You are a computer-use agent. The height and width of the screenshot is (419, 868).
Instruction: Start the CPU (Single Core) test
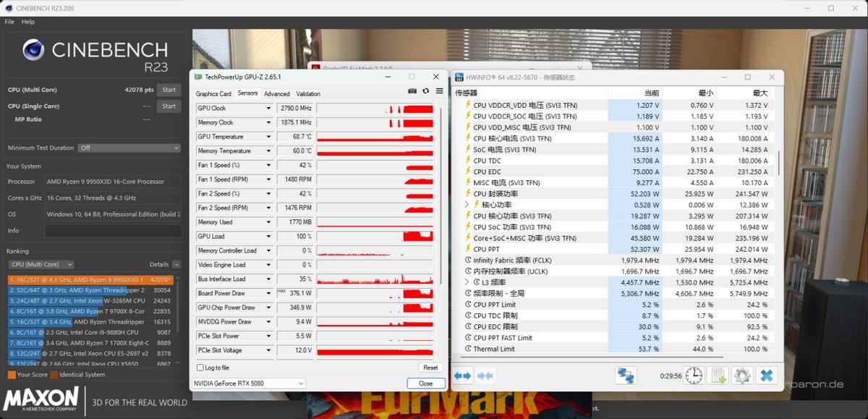click(x=169, y=106)
